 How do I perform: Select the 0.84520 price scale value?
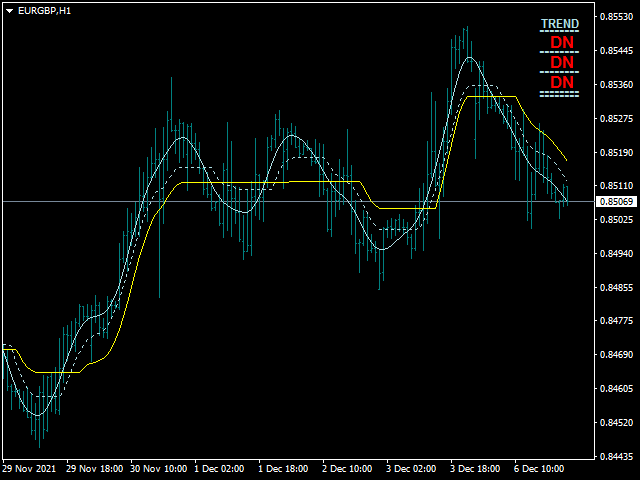(616, 422)
